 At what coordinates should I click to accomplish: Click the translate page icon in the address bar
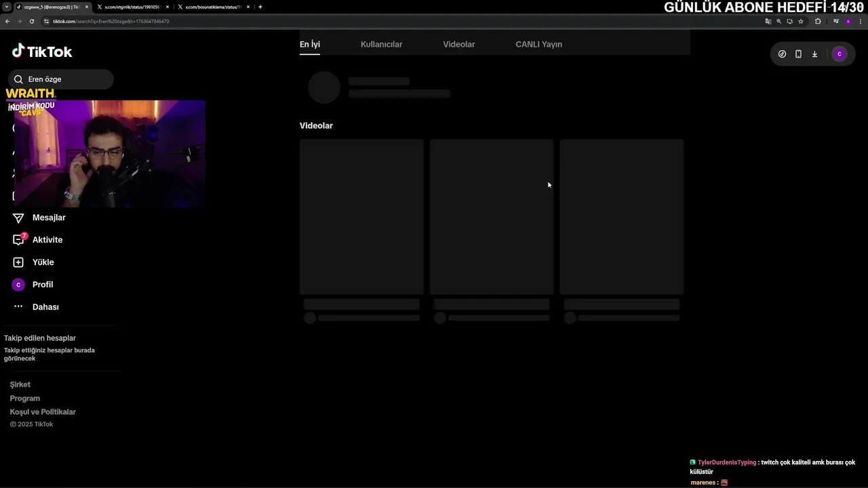tap(768, 21)
